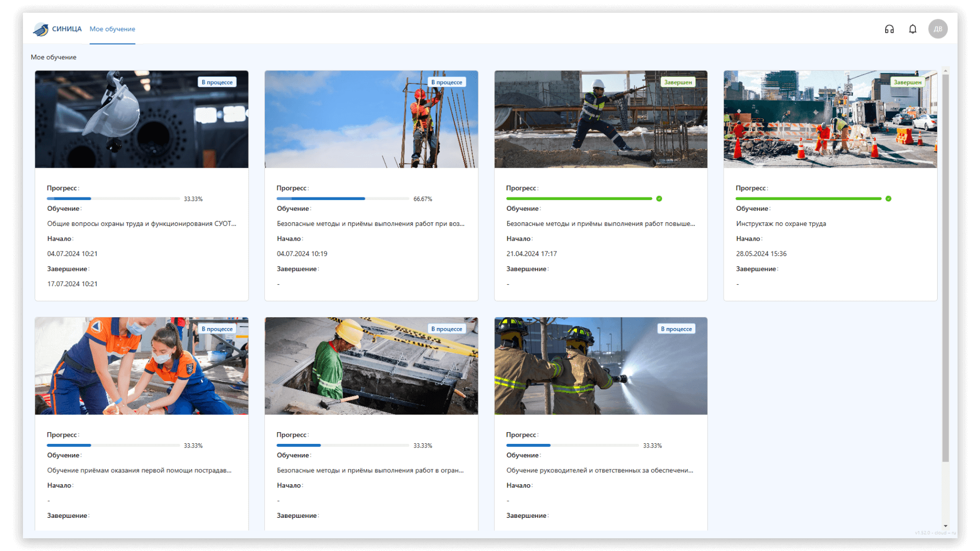Open course Инструктаж по охране труда
Screen dimensions: 980x551
780,223
